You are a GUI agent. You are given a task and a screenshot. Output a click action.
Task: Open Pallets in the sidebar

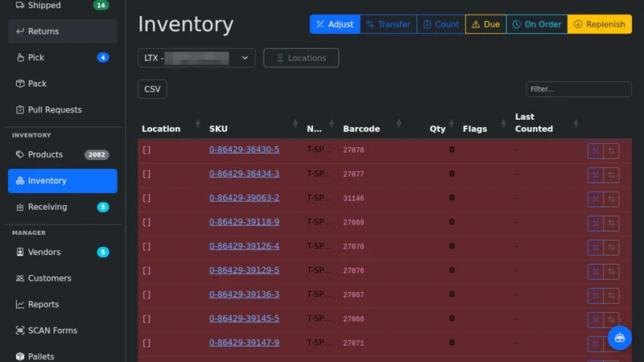[x=63, y=356]
